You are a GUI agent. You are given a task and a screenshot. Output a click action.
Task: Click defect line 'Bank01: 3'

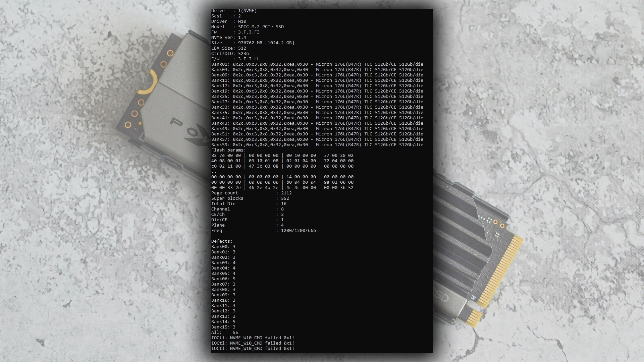point(223,252)
